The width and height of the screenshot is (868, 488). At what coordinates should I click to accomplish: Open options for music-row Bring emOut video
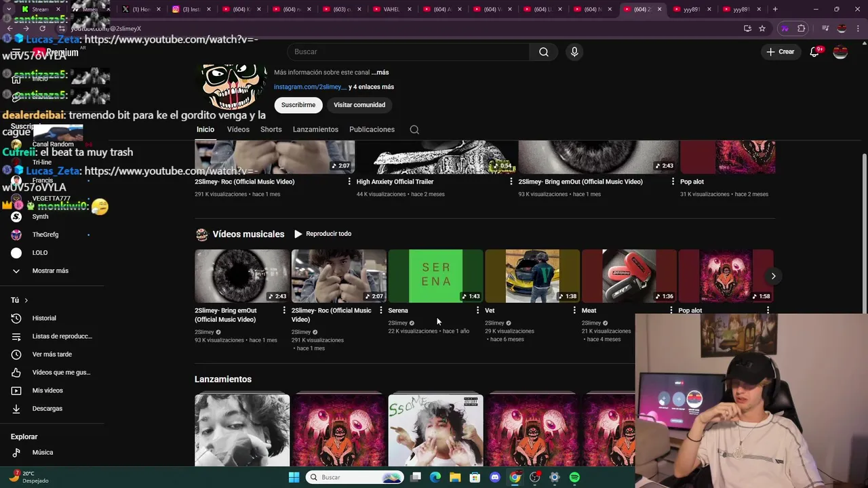[284, 310]
